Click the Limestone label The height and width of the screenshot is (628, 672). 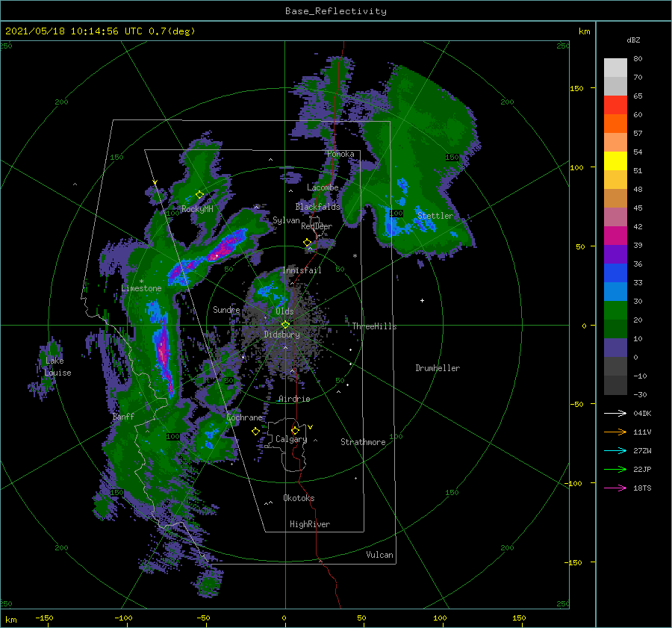click(x=141, y=288)
